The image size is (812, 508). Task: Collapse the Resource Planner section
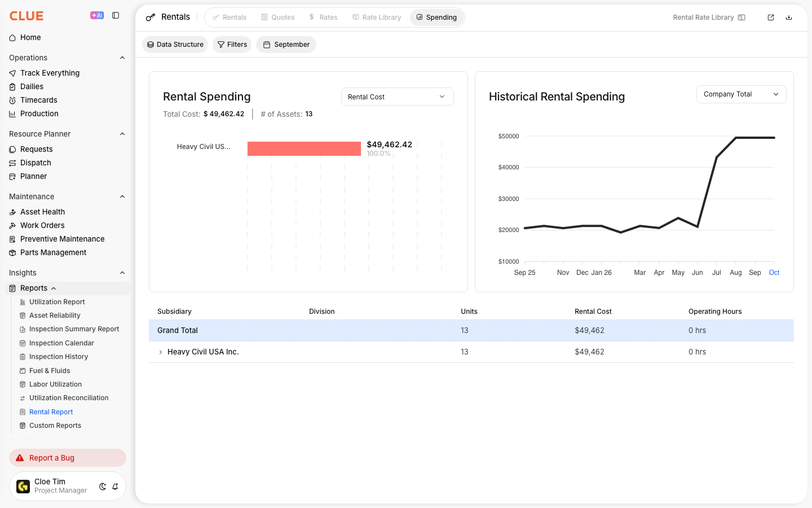(x=122, y=134)
